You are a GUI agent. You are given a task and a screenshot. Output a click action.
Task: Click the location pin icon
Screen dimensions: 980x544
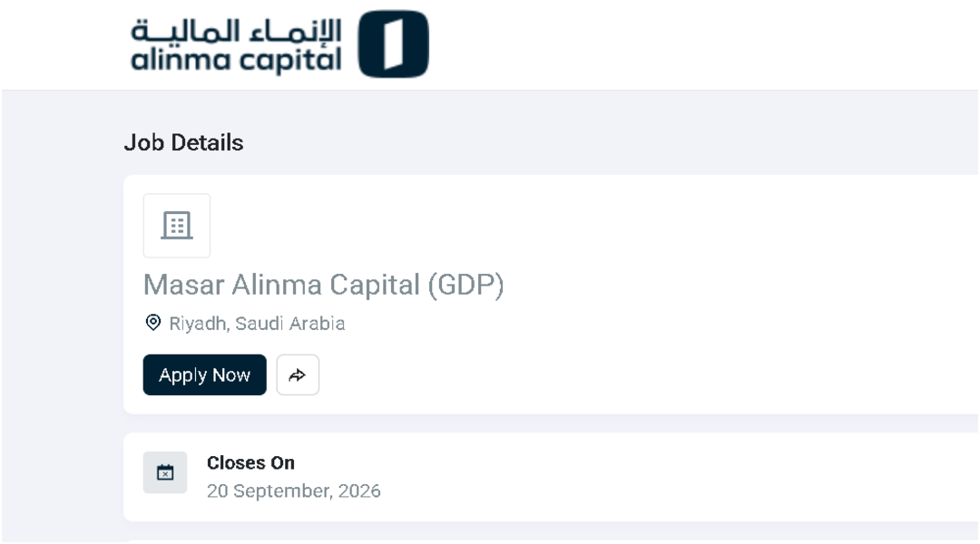pos(153,323)
